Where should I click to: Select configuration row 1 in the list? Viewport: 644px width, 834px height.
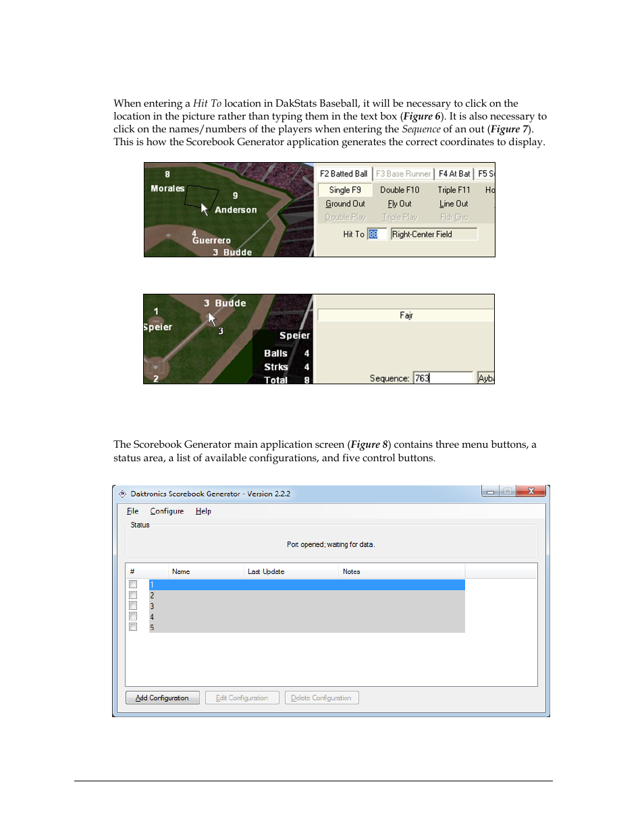[x=306, y=585]
